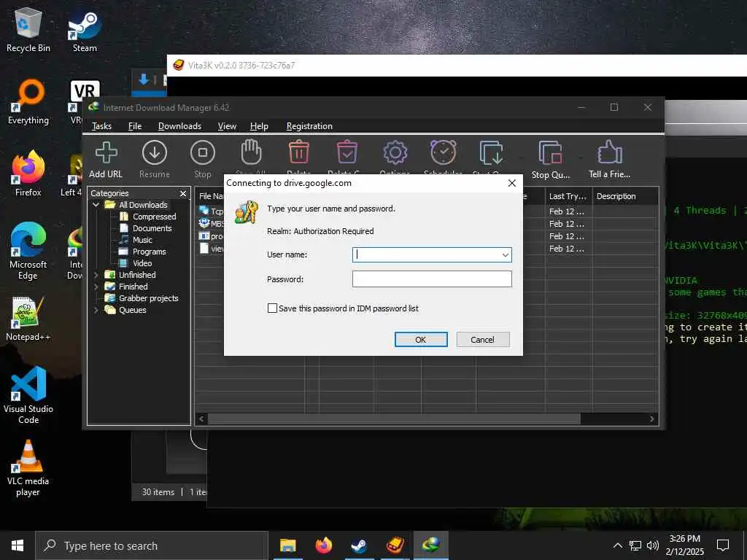Open Microsoft Edge desktop shortcut
The height and width of the screenshot is (560, 747).
tap(28, 251)
